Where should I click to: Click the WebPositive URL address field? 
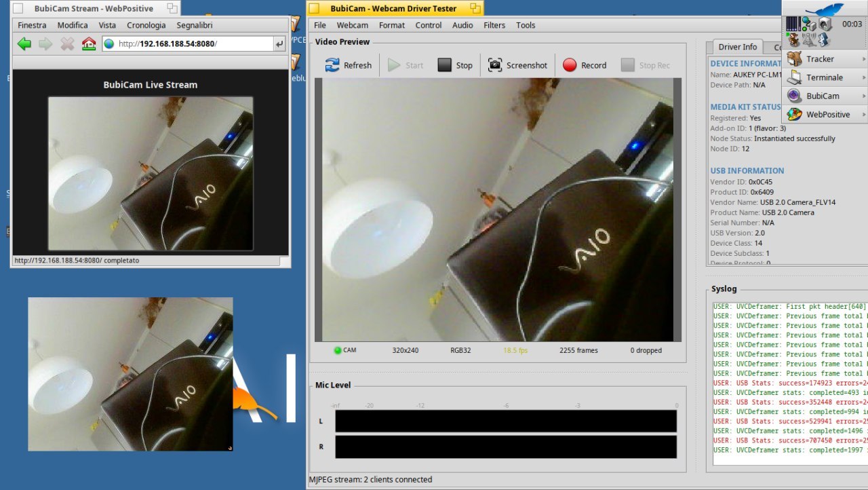tap(195, 43)
